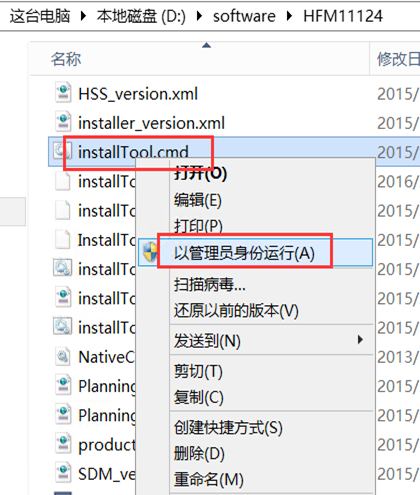Screen dimensions: 420x495
Task: Open dropdown arrow after 本地磁盘 (D:) breadcrumb
Action: pos(199,16)
